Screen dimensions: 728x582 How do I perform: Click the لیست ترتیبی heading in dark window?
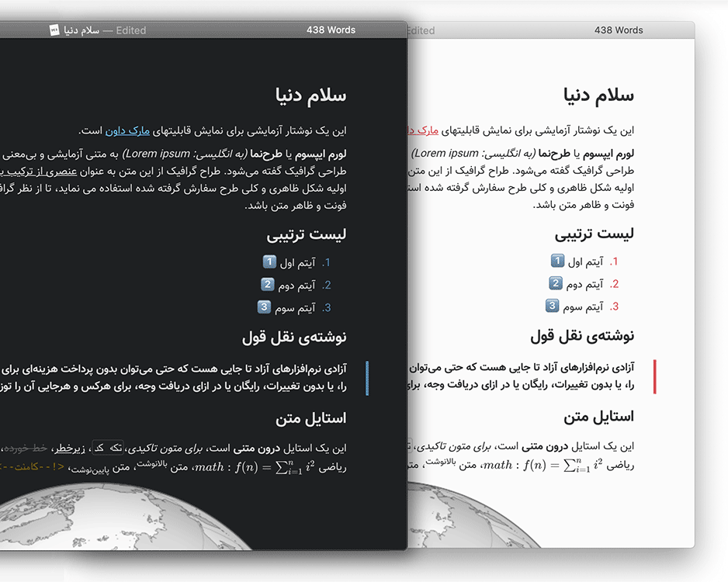(x=307, y=235)
